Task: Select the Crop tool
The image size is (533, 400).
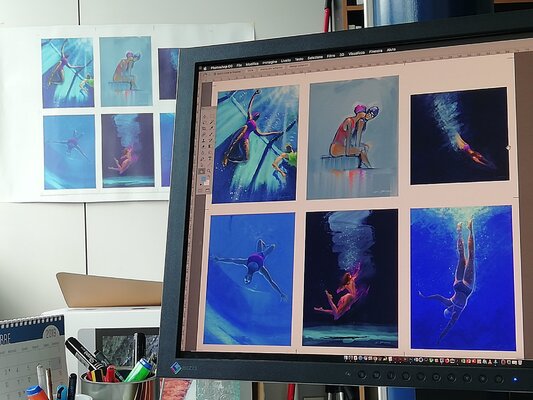Action: point(204,128)
